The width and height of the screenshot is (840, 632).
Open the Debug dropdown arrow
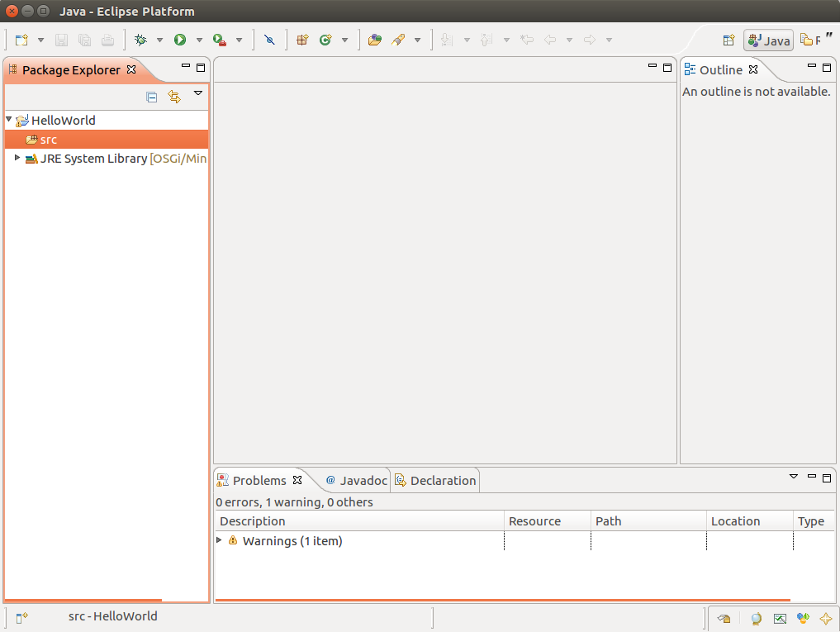[159, 40]
